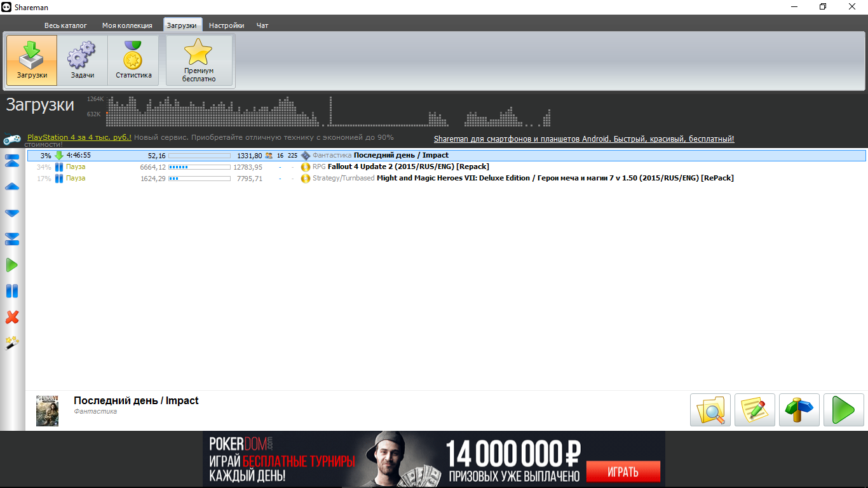Viewport: 868px width, 488px height.
Task: Open the Статистика medal button
Action: point(133,60)
